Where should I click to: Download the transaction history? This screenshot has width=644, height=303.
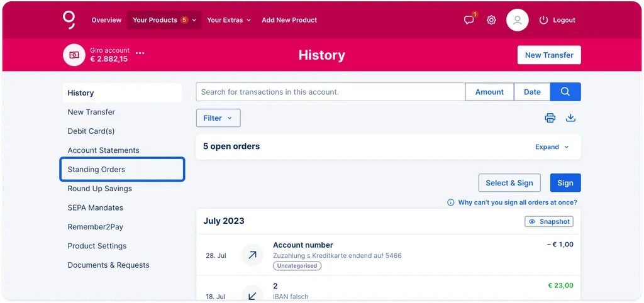570,118
